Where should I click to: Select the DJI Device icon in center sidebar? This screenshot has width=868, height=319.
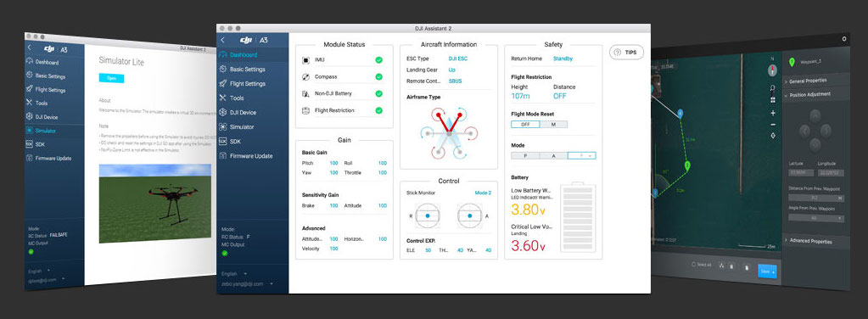[222, 113]
